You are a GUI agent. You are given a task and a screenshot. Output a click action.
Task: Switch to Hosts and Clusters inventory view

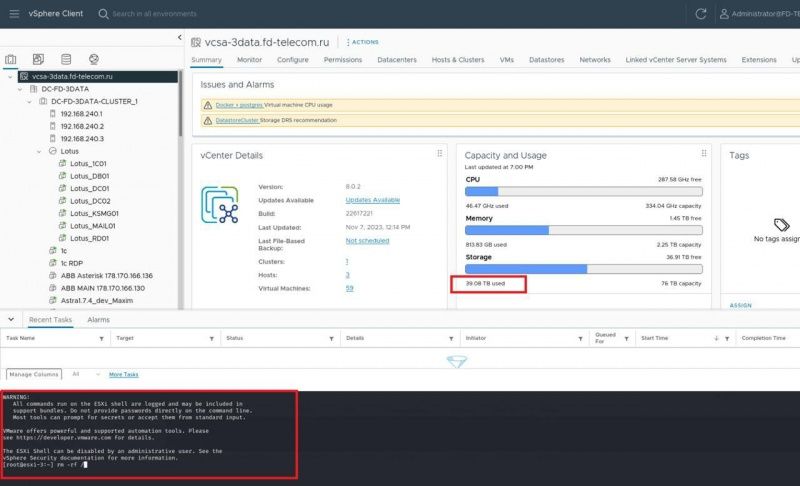11,59
